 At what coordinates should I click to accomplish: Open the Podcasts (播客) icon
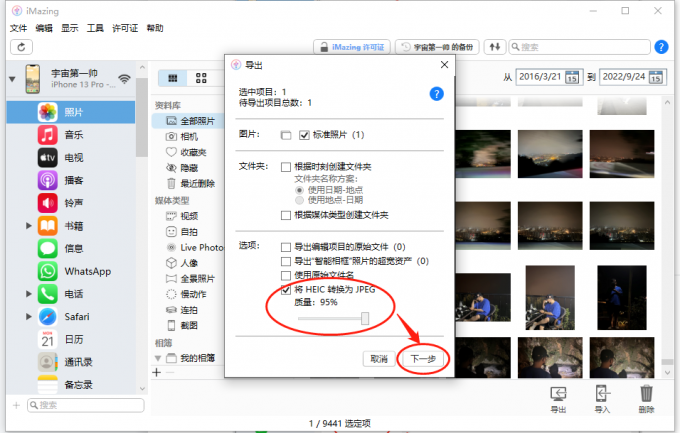pos(48,180)
